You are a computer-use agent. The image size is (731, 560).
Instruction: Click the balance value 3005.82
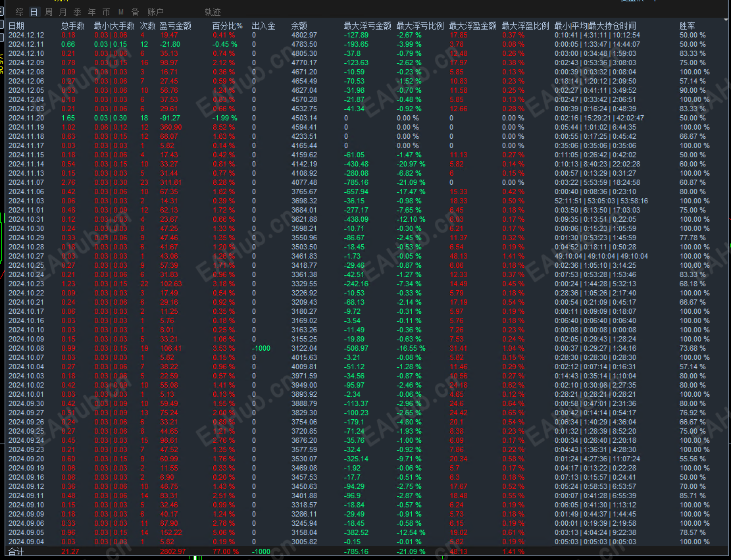(304, 542)
